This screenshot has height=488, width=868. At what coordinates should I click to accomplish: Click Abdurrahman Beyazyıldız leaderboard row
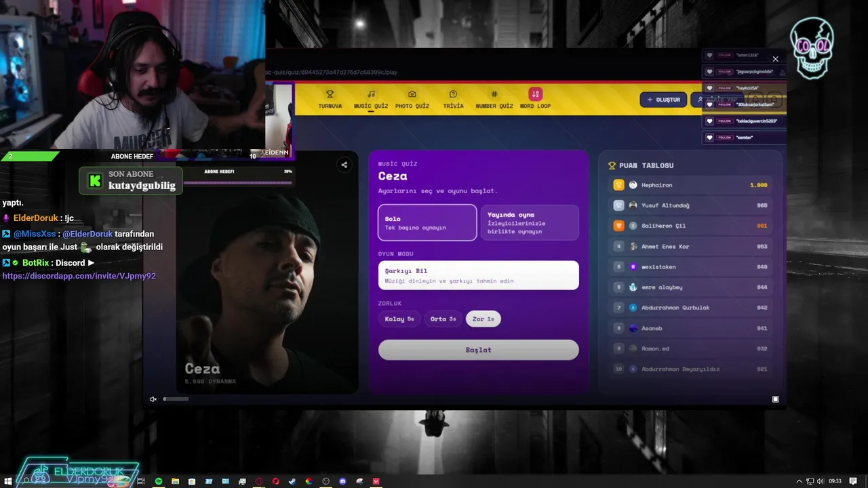click(x=690, y=369)
